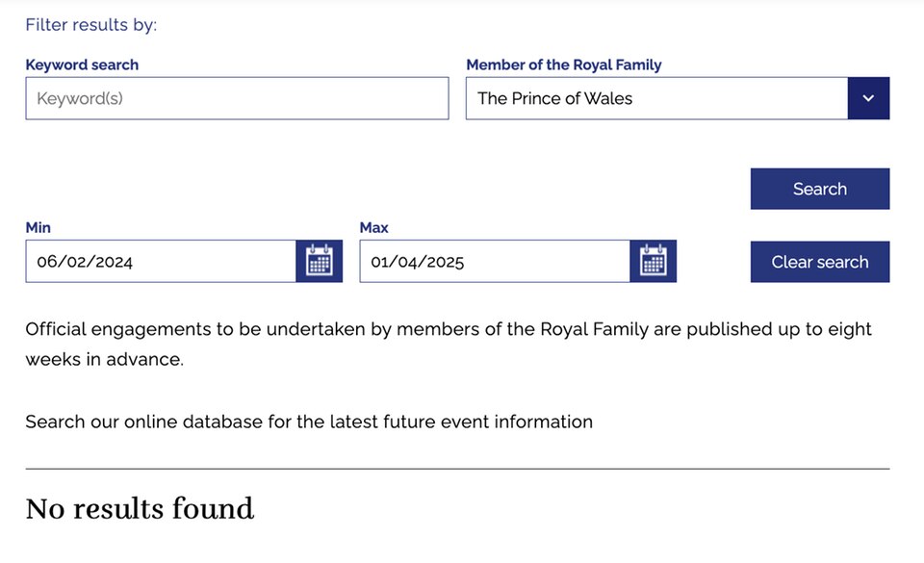This screenshot has width=924, height=563.
Task: Click the "Max" field label
Action: point(373,228)
